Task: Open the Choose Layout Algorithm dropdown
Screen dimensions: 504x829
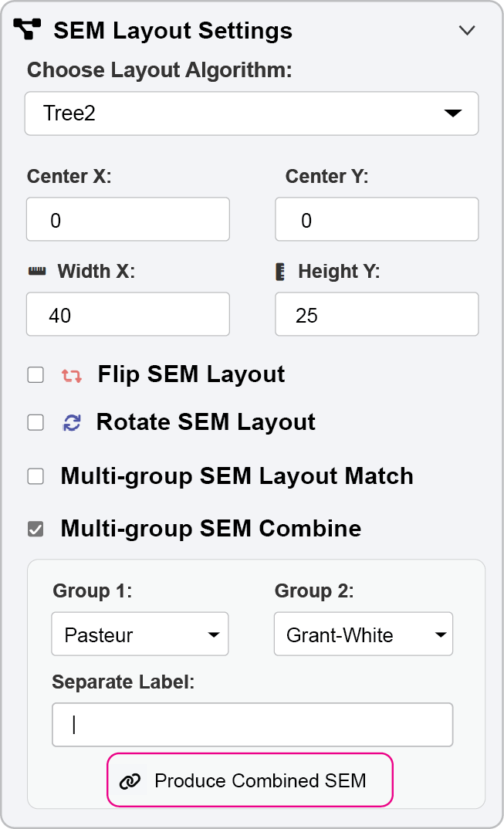Action: coord(252,113)
